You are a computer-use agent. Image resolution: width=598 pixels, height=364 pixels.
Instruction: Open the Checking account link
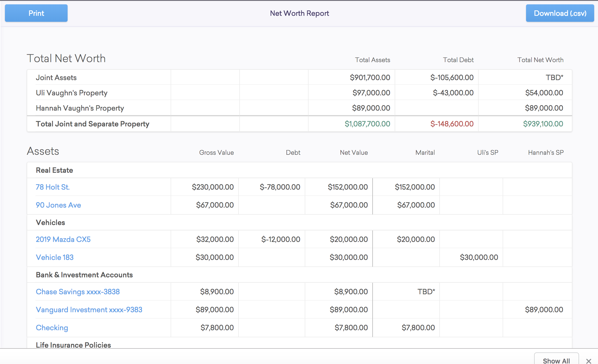pyautogui.click(x=52, y=327)
